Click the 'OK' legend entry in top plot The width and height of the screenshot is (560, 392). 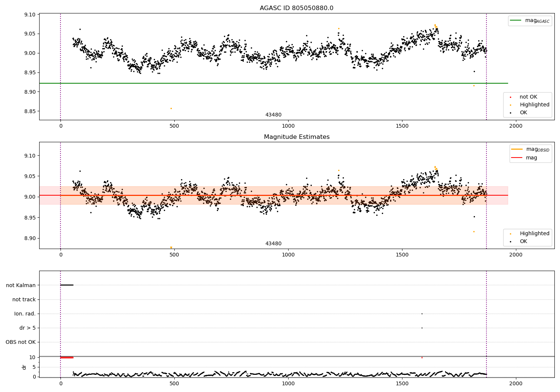click(518, 113)
